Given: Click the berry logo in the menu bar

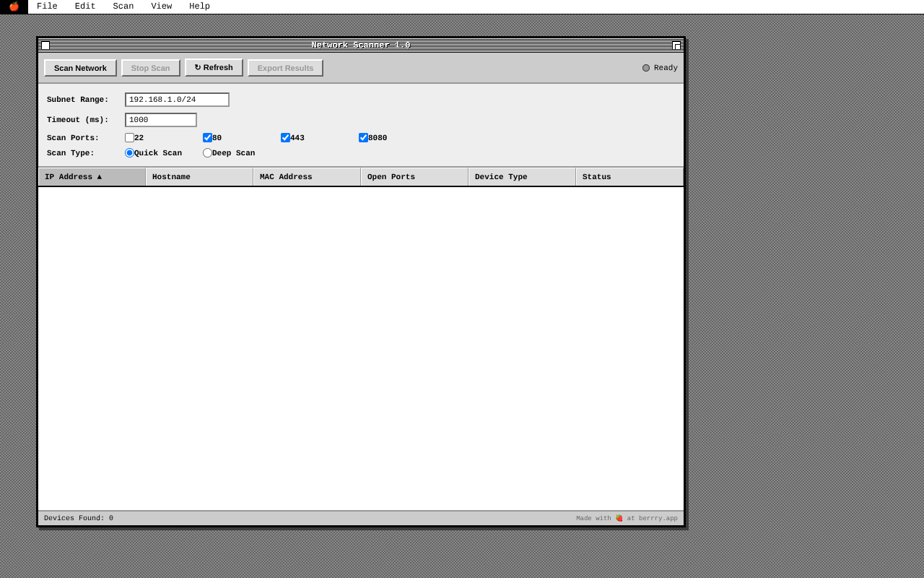Looking at the screenshot, I should (x=13, y=7).
